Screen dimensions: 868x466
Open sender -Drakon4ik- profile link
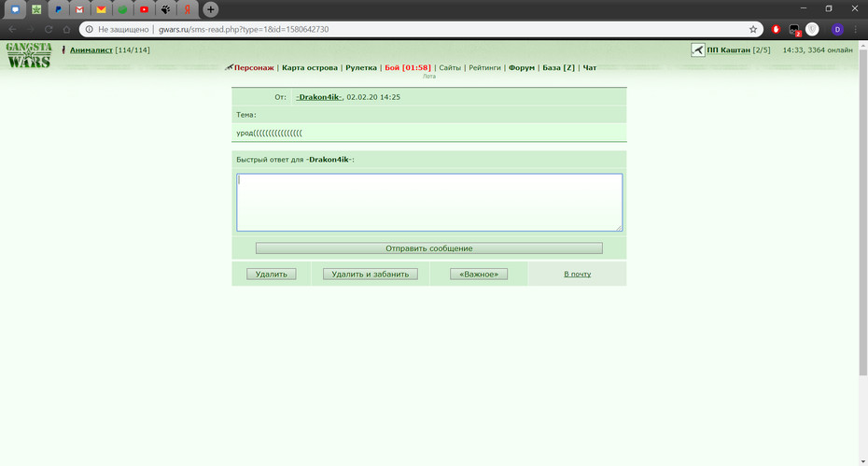pyautogui.click(x=319, y=97)
